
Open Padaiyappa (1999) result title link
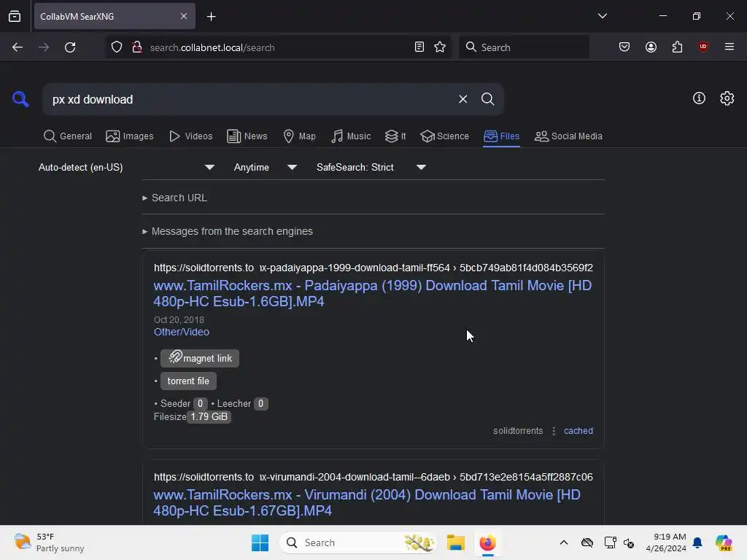point(373,293)
